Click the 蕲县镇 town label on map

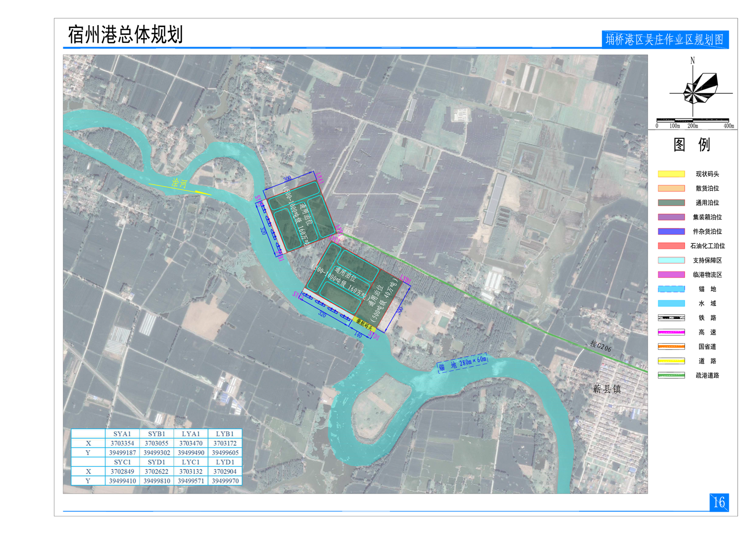[607, 389]
